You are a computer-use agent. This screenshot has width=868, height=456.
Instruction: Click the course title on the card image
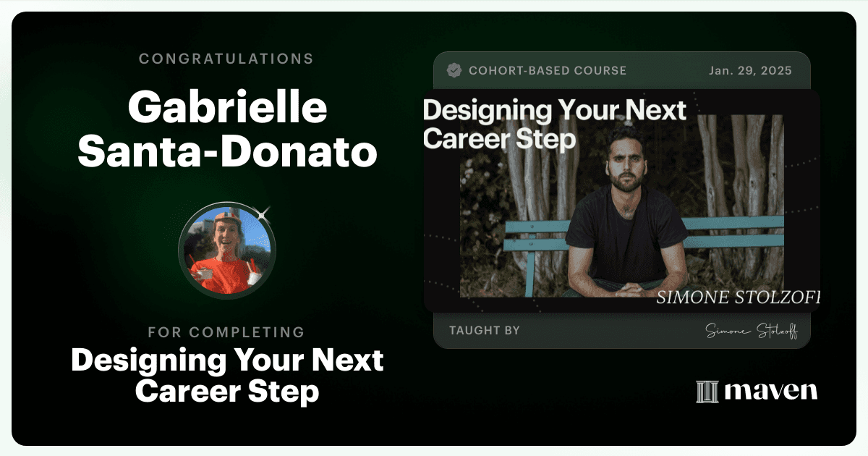coord(555,123)
